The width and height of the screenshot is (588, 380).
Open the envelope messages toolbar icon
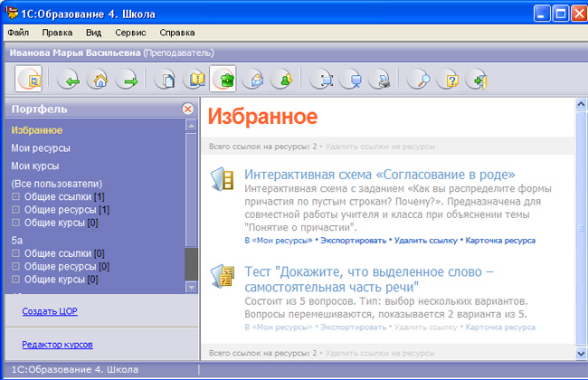[x=254, y=80]
